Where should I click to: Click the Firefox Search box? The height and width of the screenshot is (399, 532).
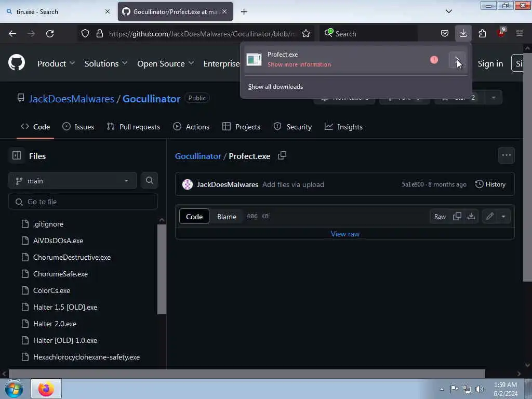click(368, 34)
